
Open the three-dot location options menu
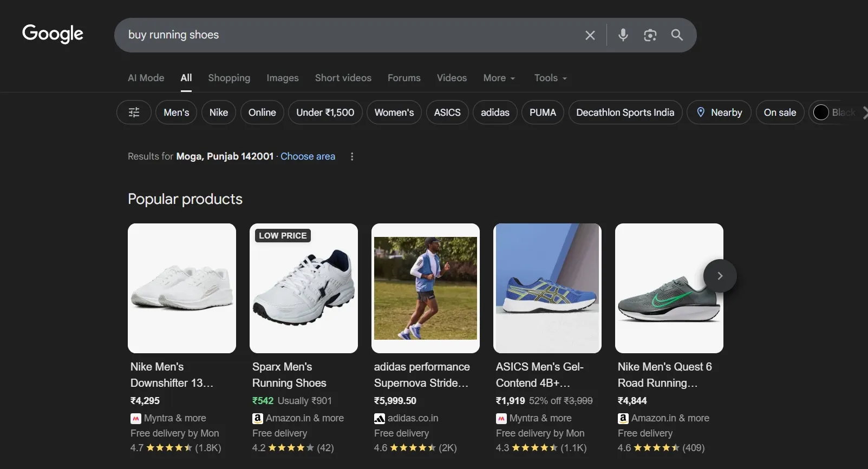pyautogui.click(x=352, y=156)
